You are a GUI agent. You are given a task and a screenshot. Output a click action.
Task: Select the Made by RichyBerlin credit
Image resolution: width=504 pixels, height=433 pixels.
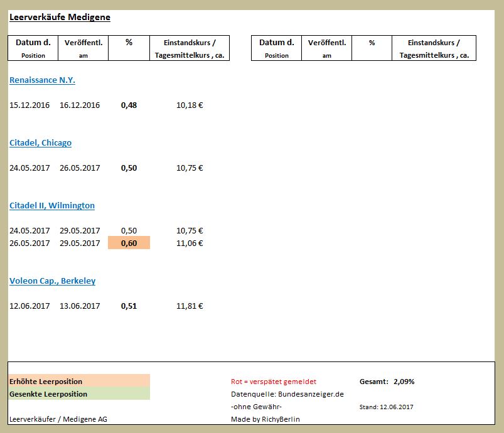pos(265,419)
